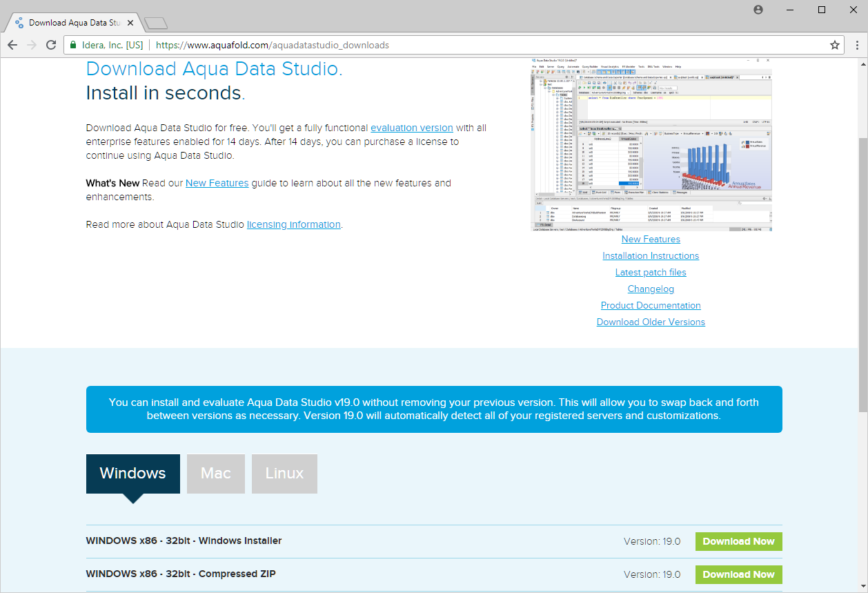
Task: Open the New Features link in paragraph
Action: [x=217, y=183]
